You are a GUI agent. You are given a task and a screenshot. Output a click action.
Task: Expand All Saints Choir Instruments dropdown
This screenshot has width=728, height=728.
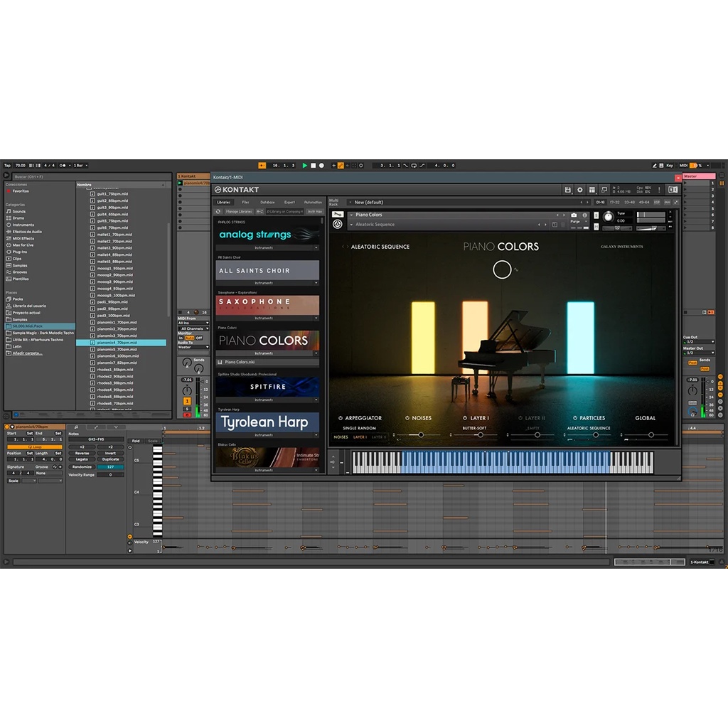click(x=316, y=283)
